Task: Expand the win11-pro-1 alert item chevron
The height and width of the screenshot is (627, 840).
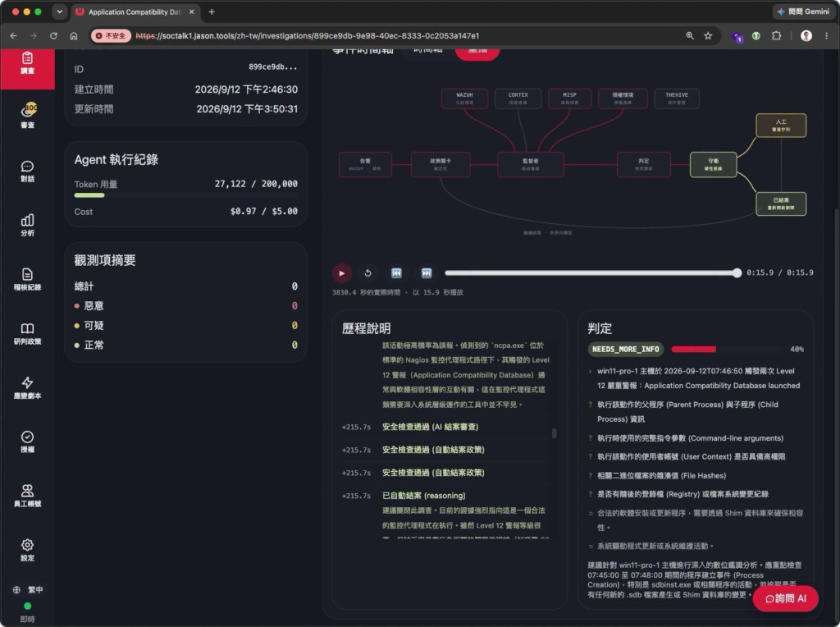Action: 591,371
